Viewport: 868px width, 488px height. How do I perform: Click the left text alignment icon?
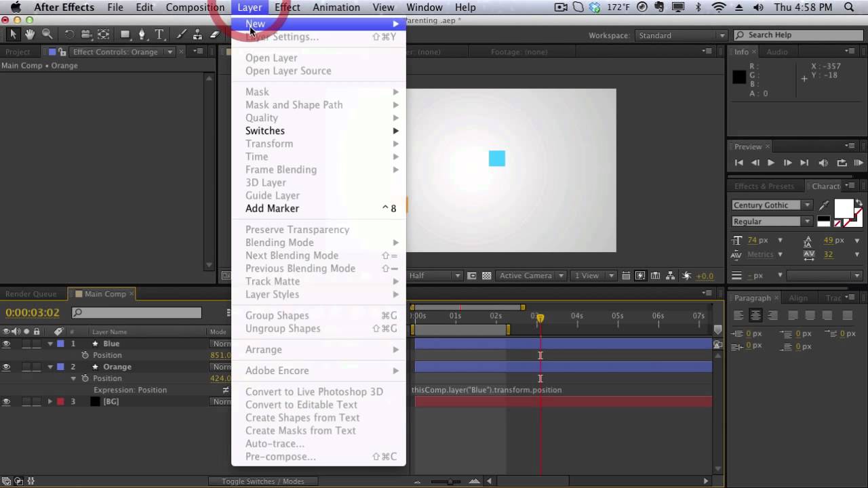tap(738, 315)
